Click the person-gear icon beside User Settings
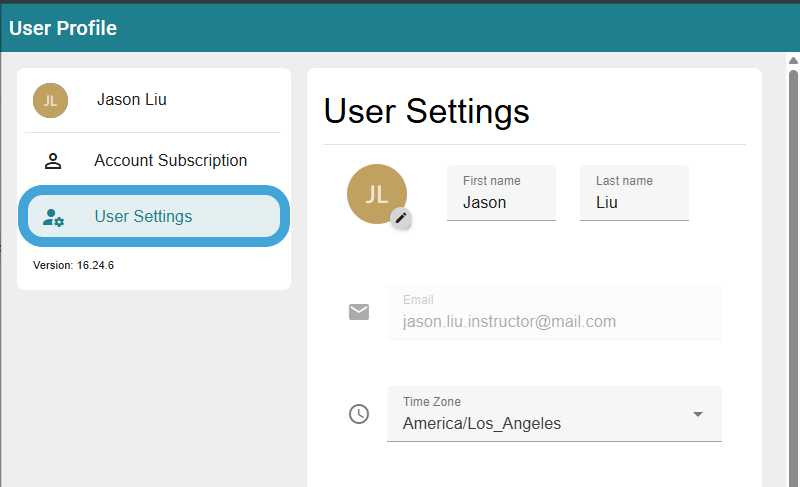The height and width of the screenshot is (487, 800). tap(54, 217)
